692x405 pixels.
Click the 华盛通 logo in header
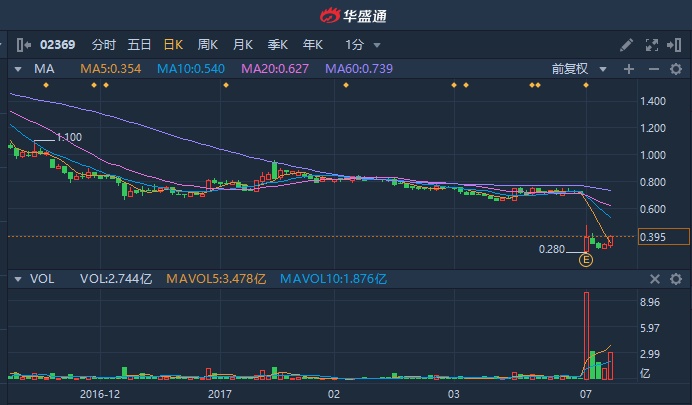[353, 16]
